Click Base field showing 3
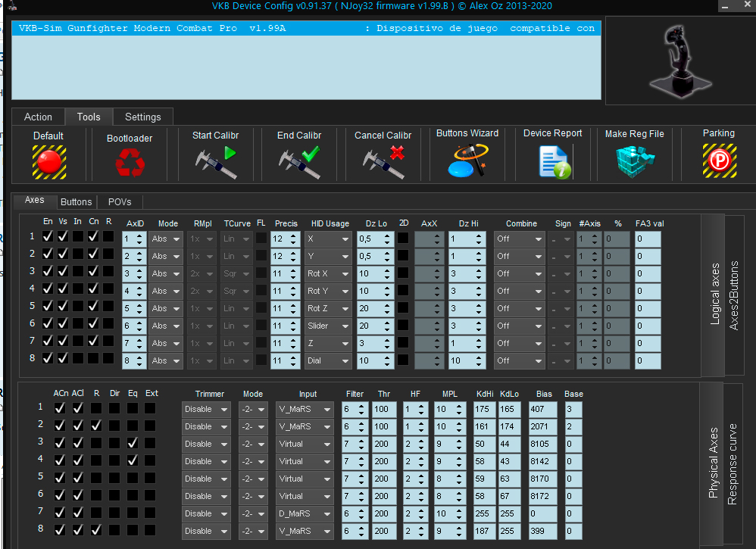756x549 pixels. click(x=573, y=409)
